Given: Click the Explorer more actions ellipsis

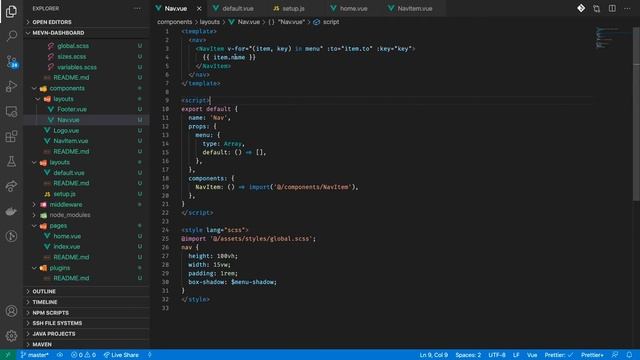Looking at the screenshot, I should click(137, 8).
